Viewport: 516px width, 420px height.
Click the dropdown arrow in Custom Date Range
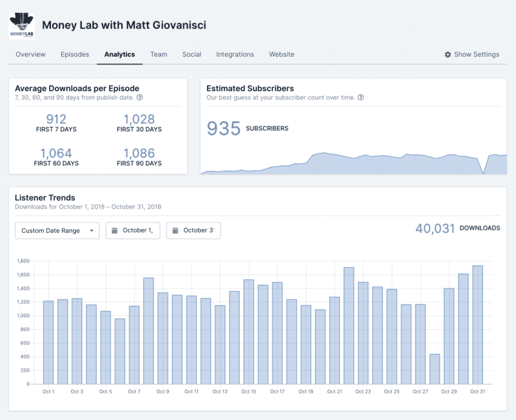92,230
